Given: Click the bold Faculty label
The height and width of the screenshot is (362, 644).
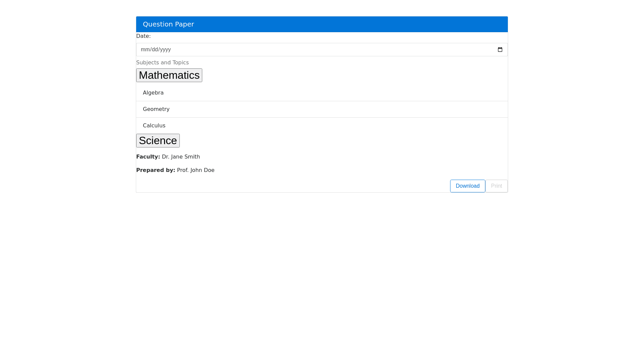Looking at the screenshot, I should pos(148,157).
